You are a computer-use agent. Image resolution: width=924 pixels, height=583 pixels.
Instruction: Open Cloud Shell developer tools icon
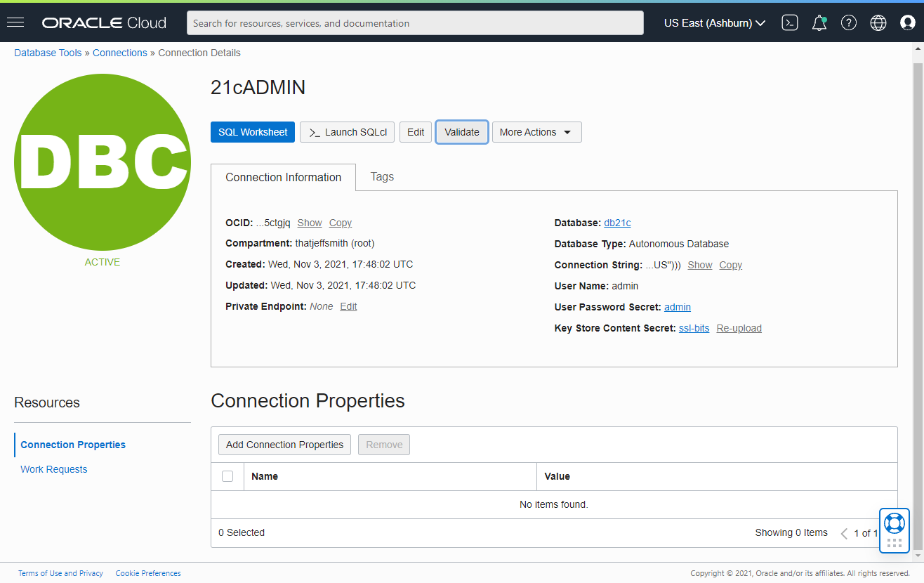click(x=790, y=22)
